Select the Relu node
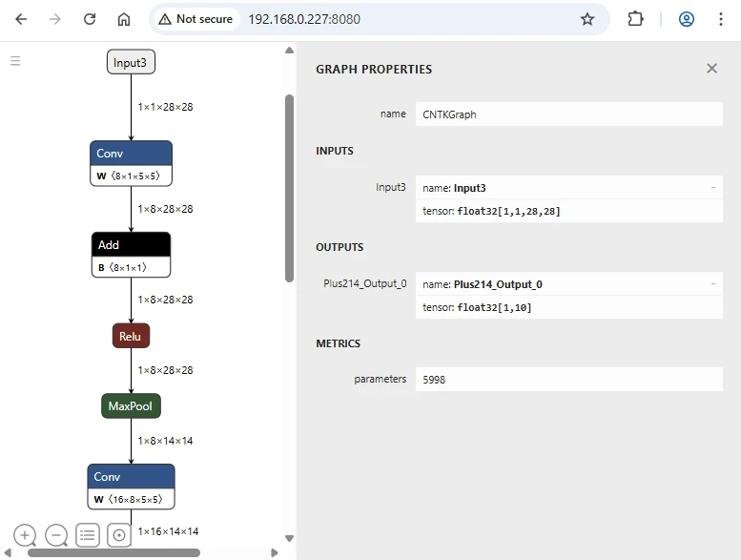The width and height of the screenshot is (741, 560). [x=131, y=336]
